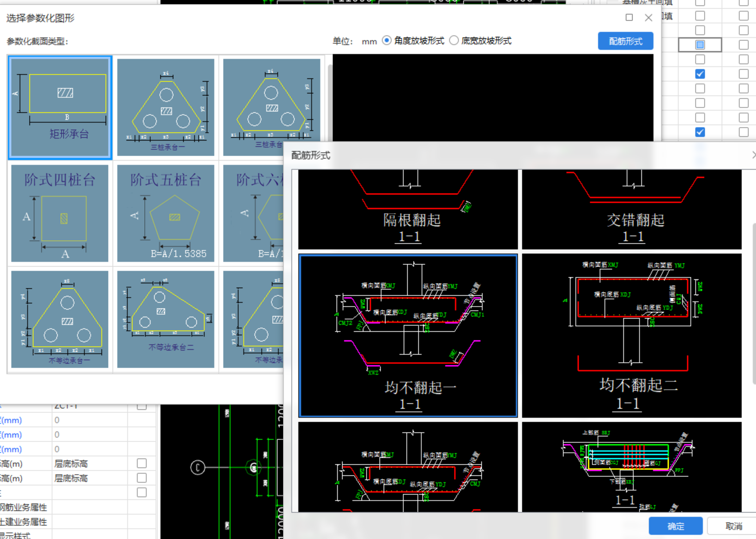
Task: Close the 选择参数化图形 dialog
Action: (x=648, y=18)
